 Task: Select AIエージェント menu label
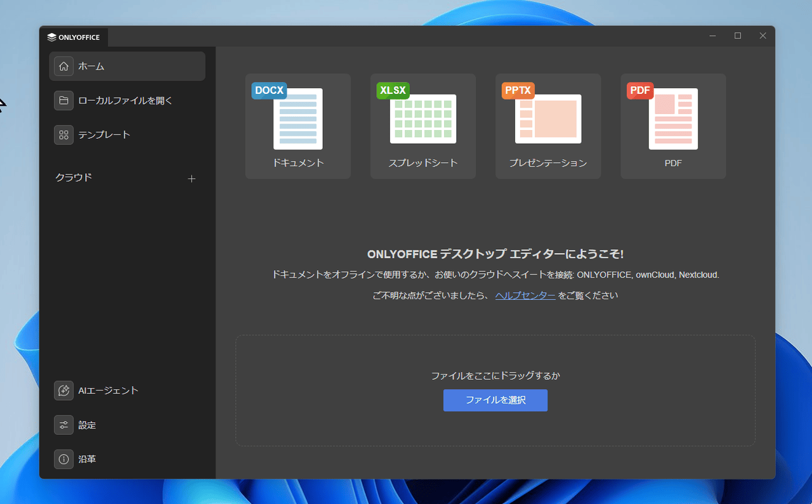[x=108, y=391]
